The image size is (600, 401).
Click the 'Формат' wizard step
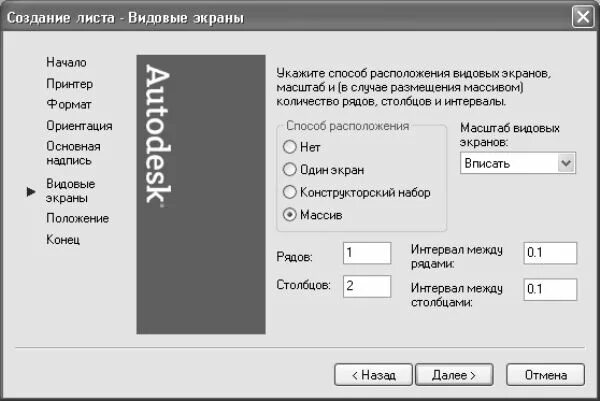pyautogui.click(x=69, y=104)
